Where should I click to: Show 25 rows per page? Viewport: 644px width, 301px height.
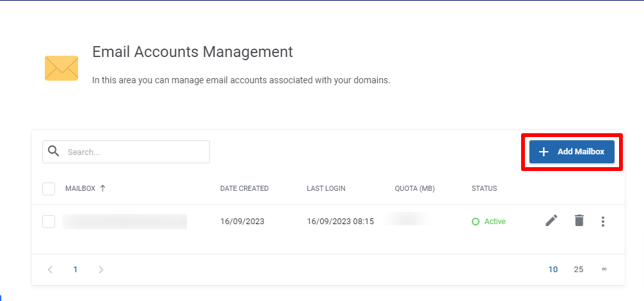[578, 270]
